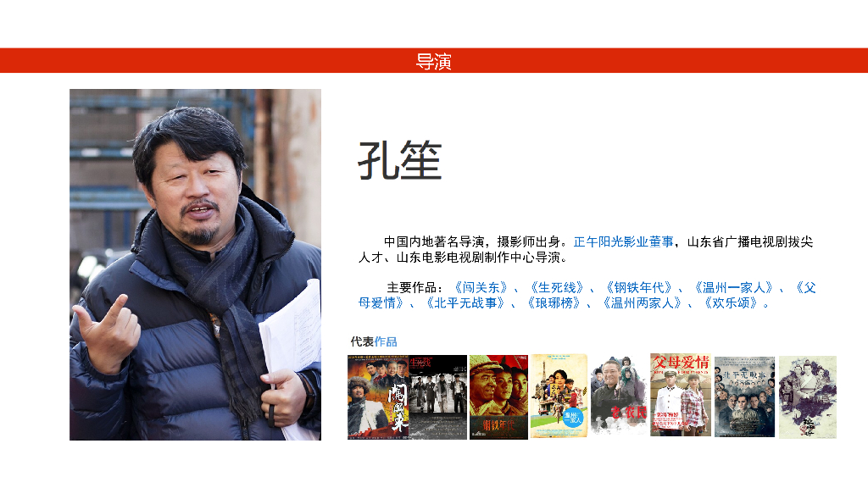Viewport: 868px width, 488px height.
Task: Select the 闯关东 poster thumbnail
Action: 378,397
